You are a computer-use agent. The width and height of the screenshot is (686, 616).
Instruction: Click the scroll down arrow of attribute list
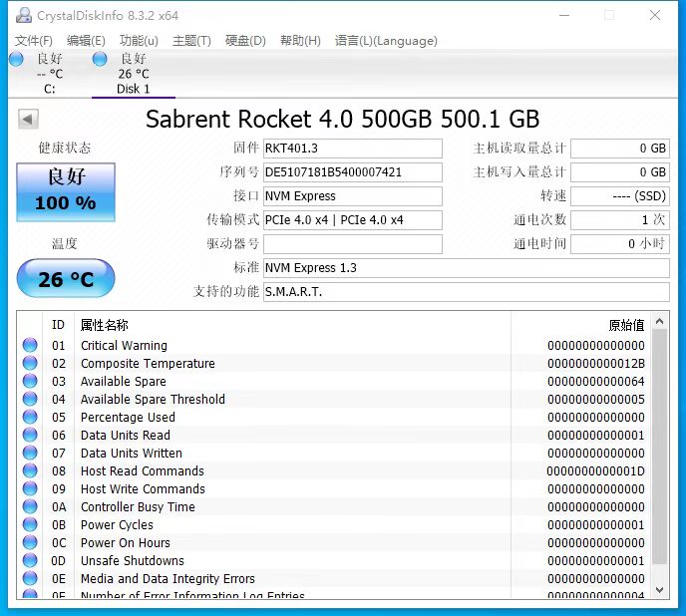coord(660,590)
